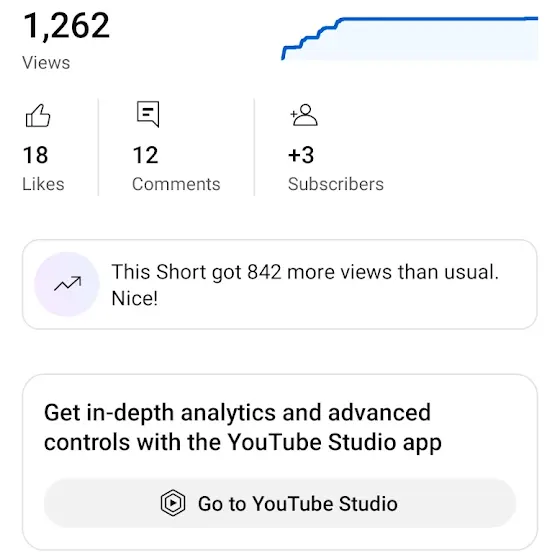Tap the +3 subscribers number
This screenshot has height=560, width=560.
click(301, 155)
